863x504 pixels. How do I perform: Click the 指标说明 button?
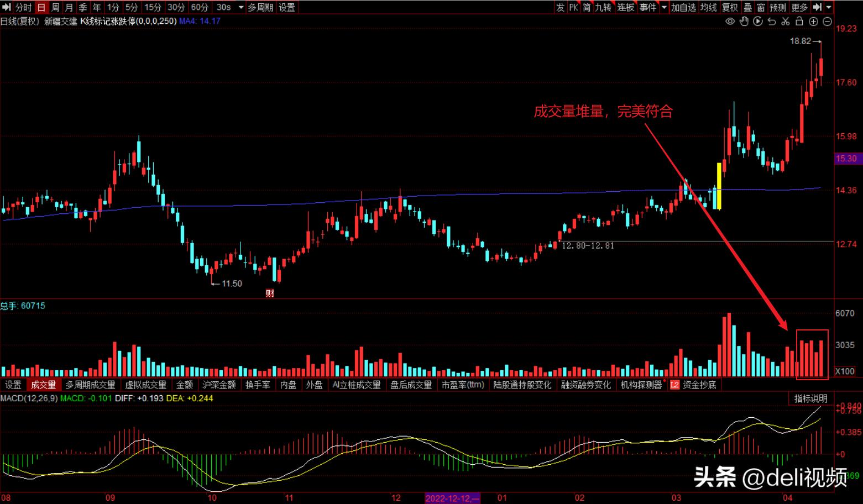[810, 398]
